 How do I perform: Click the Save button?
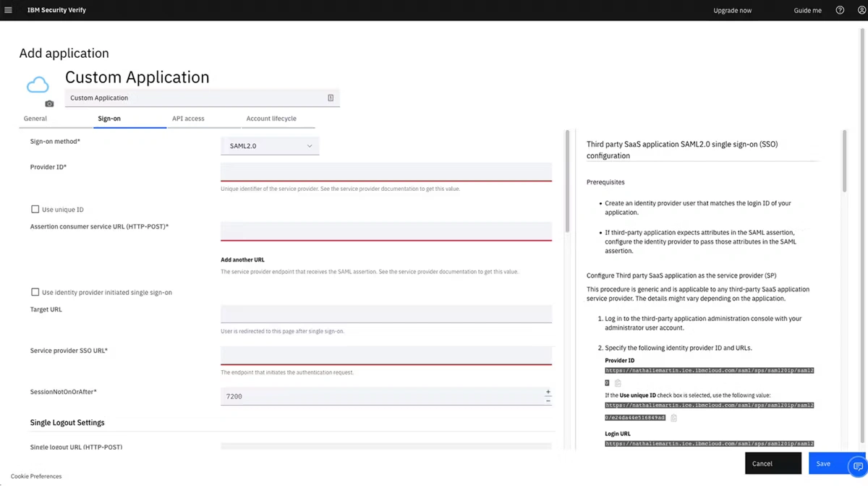pos(824,463)
